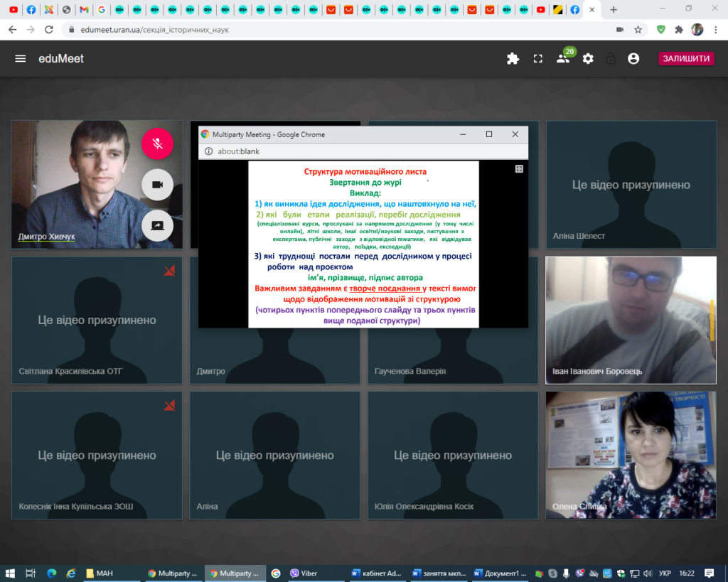The height and width of the screenshot is (582, 728).
Task: Enter fullscreen mode in eduMeet header
Action: (538, 59)
